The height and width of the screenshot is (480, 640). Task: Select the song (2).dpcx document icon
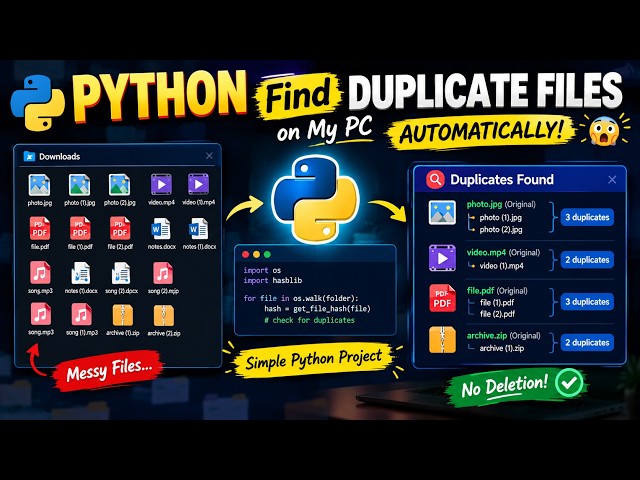click(x=121, y=273)
